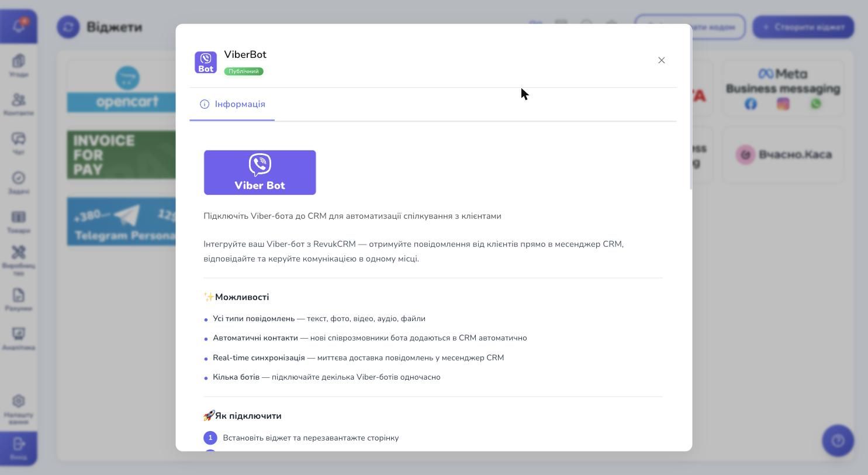Open the Invoice For Pay widget card

[x=122, y=155]
